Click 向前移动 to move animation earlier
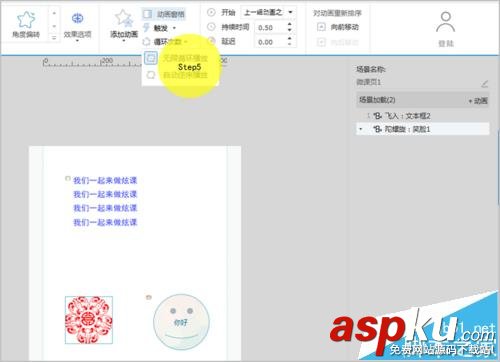This screenshot has height=362, width=500. (x=338, y=27)
